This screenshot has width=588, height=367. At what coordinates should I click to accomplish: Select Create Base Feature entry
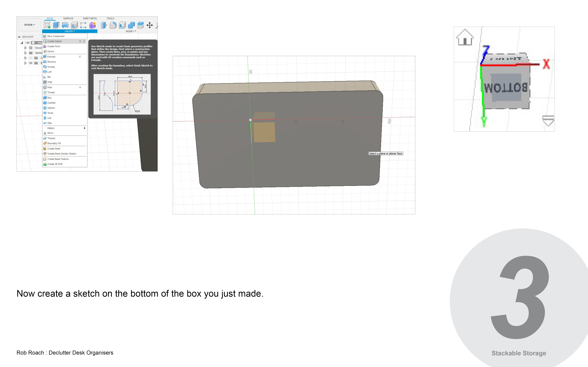[65, 159]
